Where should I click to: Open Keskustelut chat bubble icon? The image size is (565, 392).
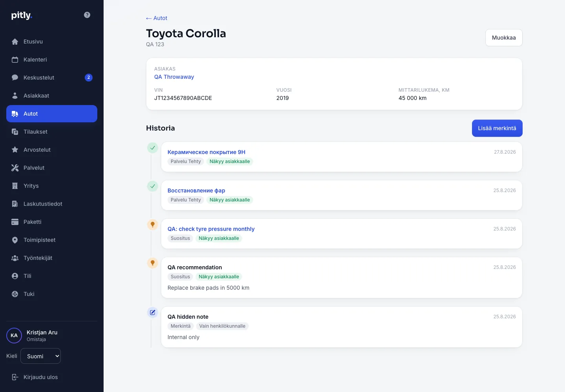(15, 78)
